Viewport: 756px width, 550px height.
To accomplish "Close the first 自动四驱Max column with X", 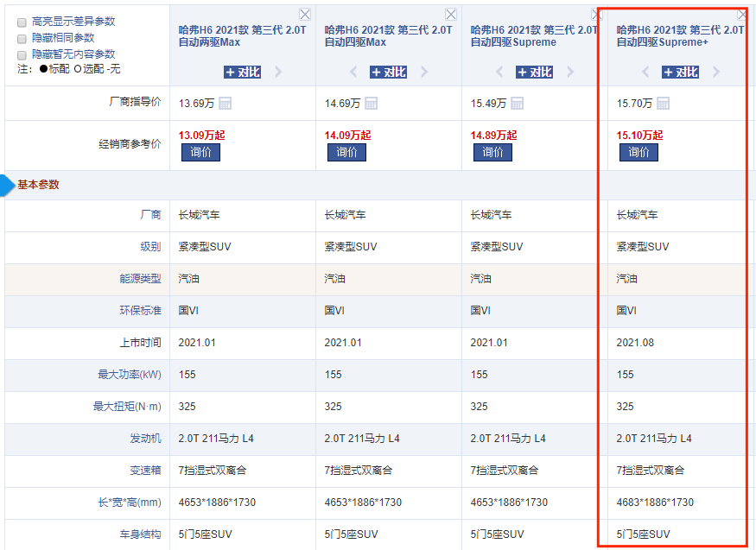I will tap(451, 15).
